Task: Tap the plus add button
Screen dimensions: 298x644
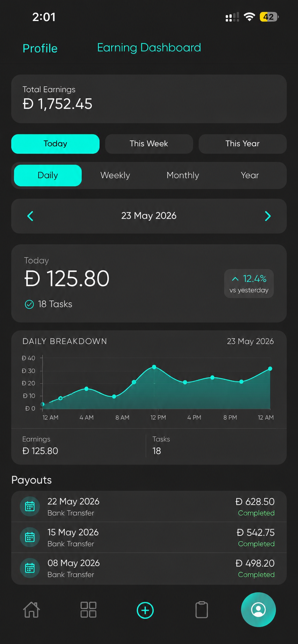Action: coord(145,610)
